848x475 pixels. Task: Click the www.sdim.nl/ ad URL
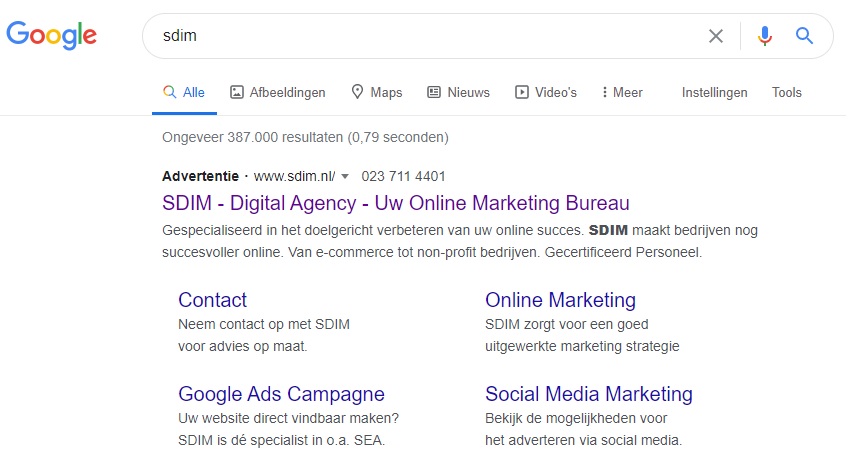point(294,176)
